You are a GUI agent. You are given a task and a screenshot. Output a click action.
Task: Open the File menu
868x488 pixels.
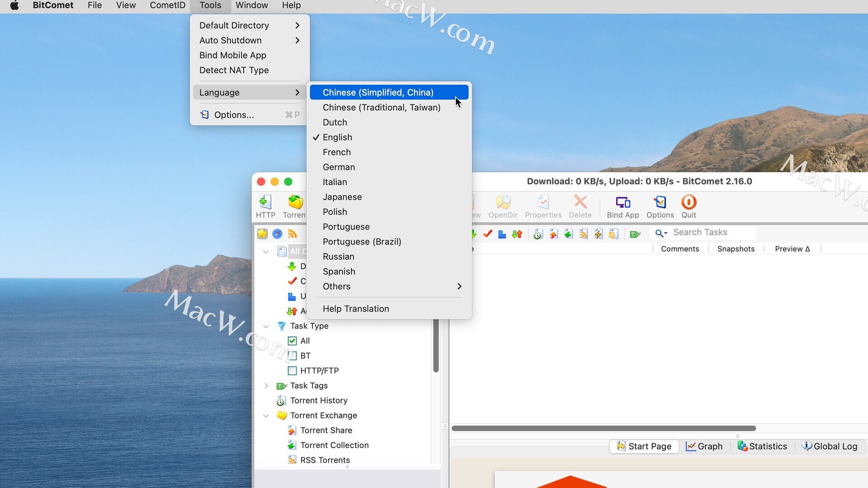94,5
